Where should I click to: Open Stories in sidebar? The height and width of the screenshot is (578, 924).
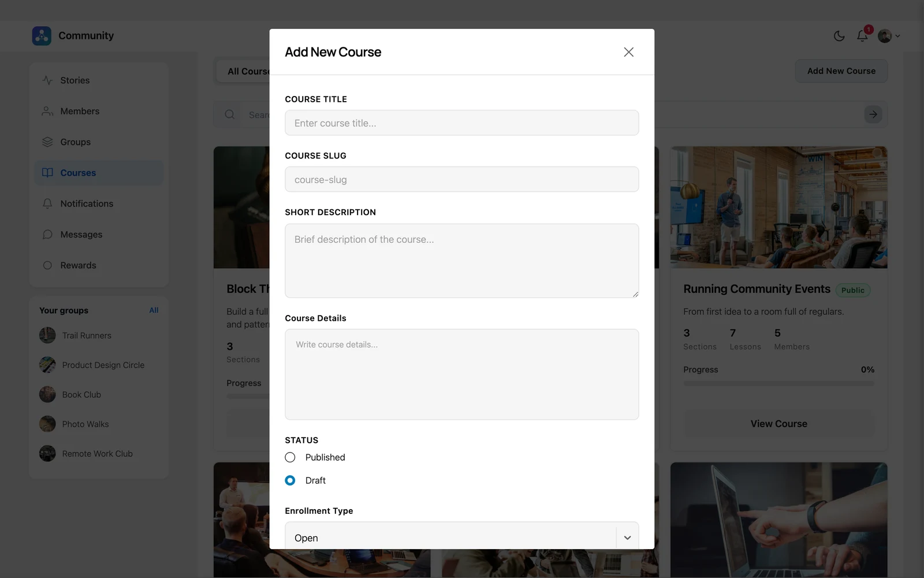coord(99,80)
